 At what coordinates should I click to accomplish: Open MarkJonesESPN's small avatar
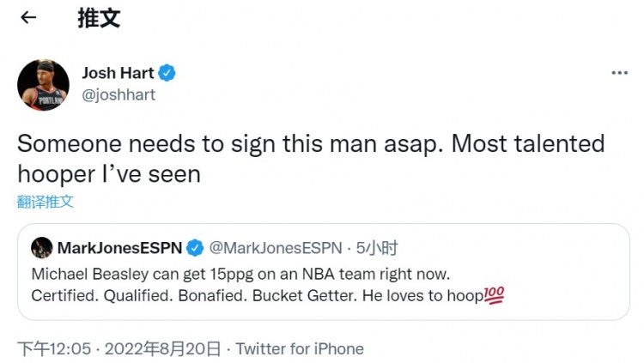coord(42,248)
